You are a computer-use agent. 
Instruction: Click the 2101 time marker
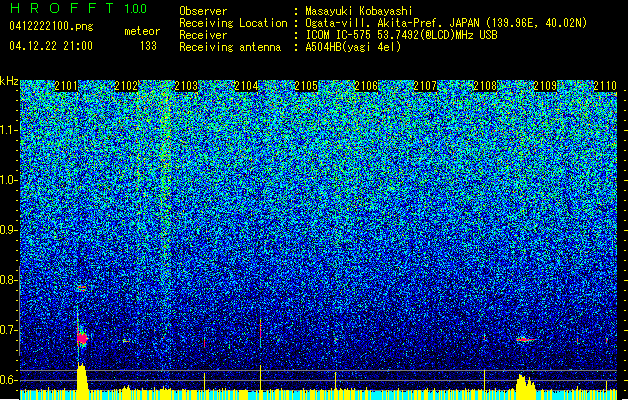click(x=66, y=86)
